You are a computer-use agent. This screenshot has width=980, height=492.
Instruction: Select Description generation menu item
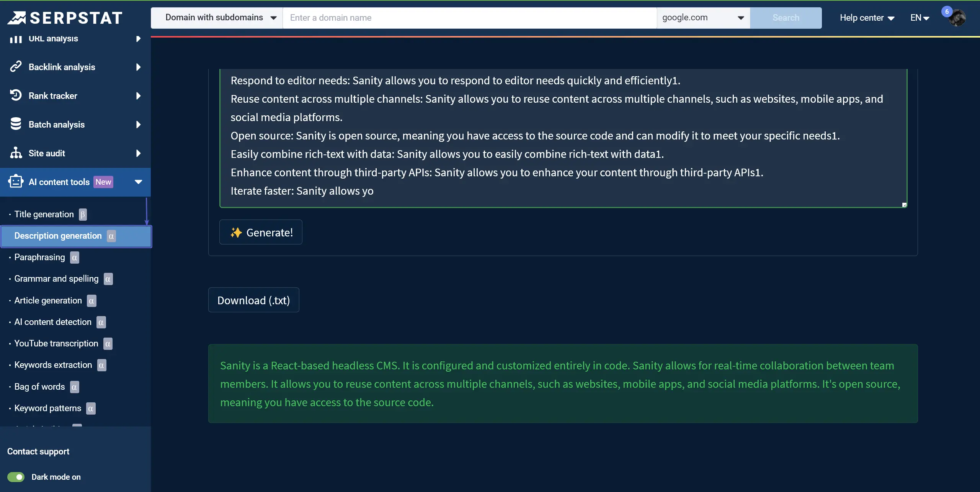(76, 236)
